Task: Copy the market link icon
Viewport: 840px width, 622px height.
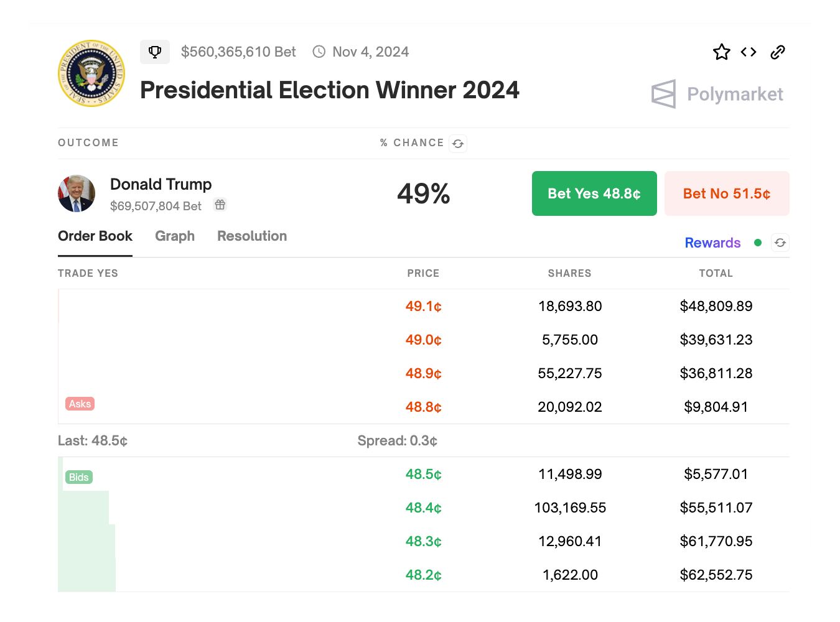Action: [x=778, y=52]
